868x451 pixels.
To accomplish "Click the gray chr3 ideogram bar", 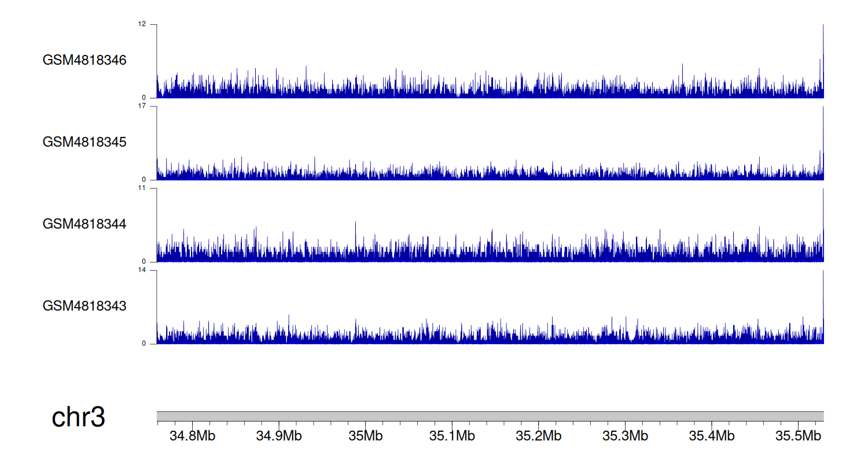I will point(490,416).
